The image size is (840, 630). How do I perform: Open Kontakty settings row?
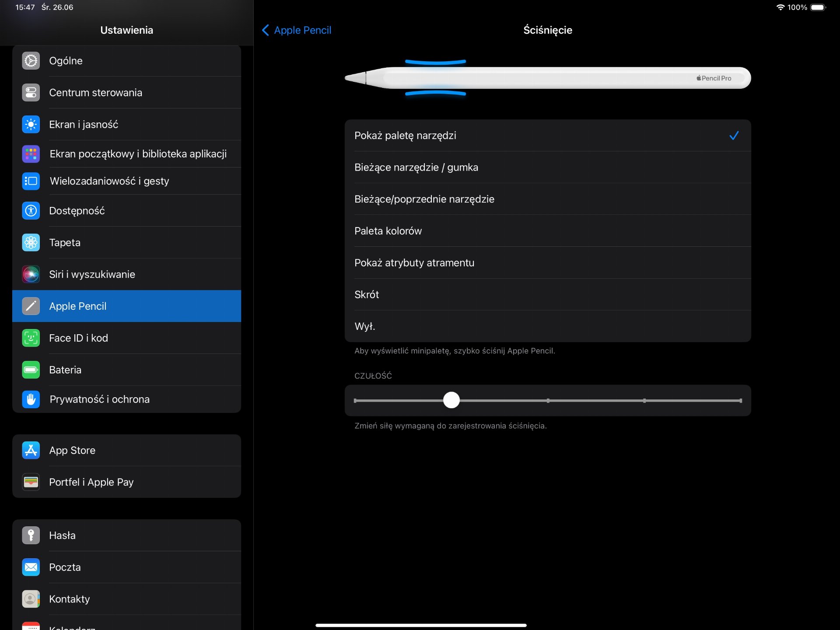pyautogui.click(x=126, y=599)
